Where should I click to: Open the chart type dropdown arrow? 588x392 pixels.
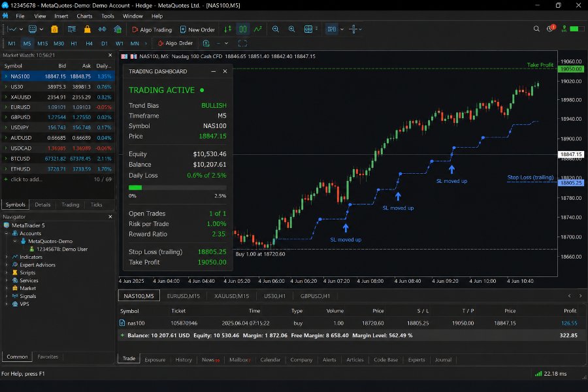(x=21, y=29)
